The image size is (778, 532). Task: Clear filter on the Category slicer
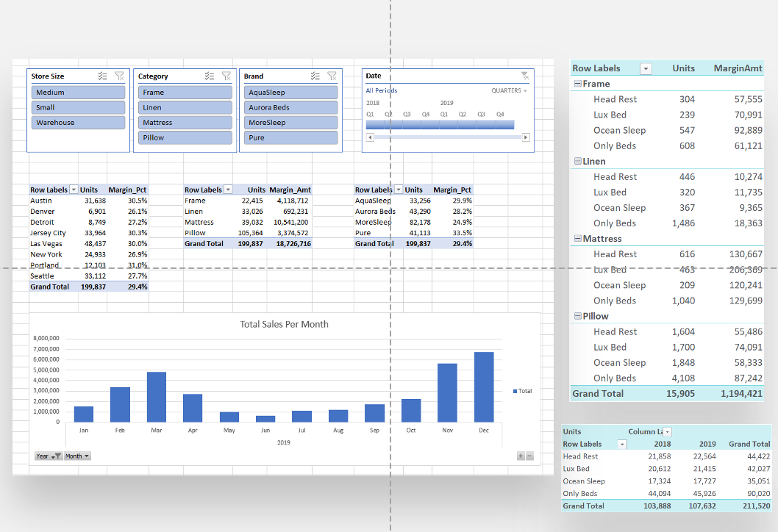pyautogui.click(x=226, y=76)
